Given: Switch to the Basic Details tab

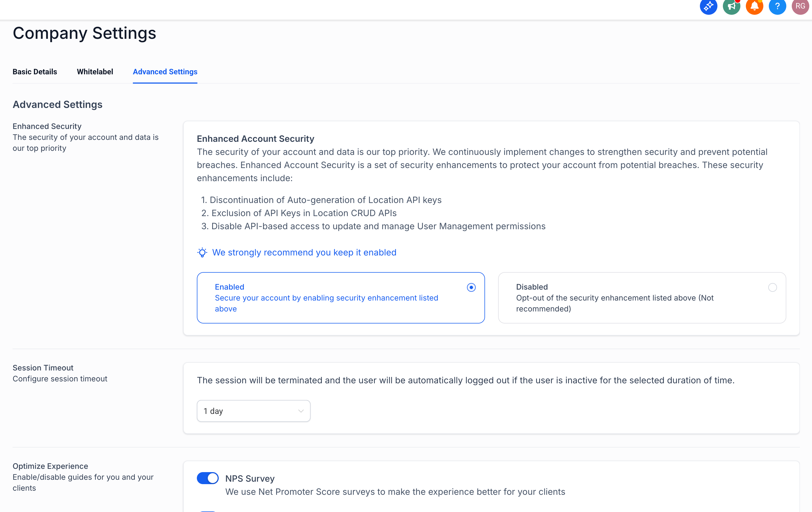Looking at the screenshot, I should (35, 72).
